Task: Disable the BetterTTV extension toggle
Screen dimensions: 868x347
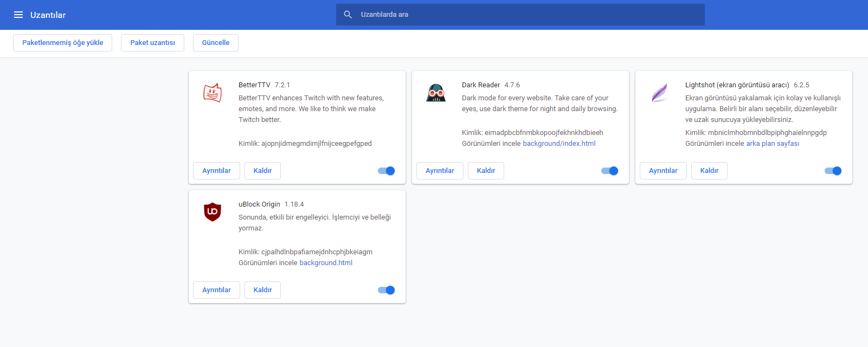Action: 387,171
